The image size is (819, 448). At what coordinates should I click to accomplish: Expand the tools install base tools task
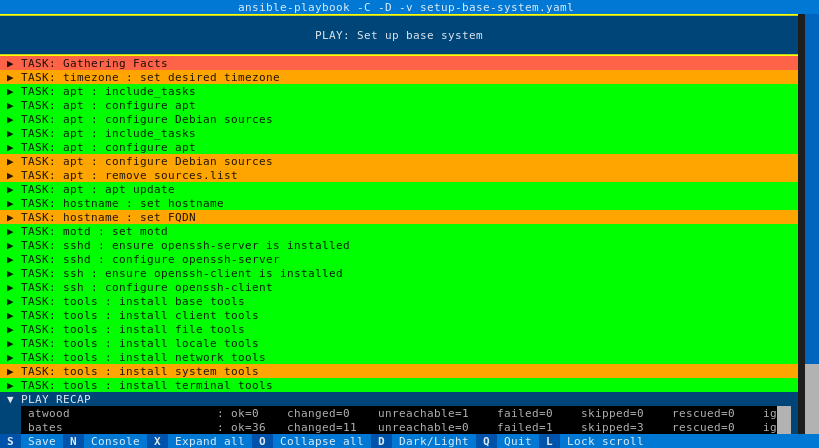click(x=399, y=301)
